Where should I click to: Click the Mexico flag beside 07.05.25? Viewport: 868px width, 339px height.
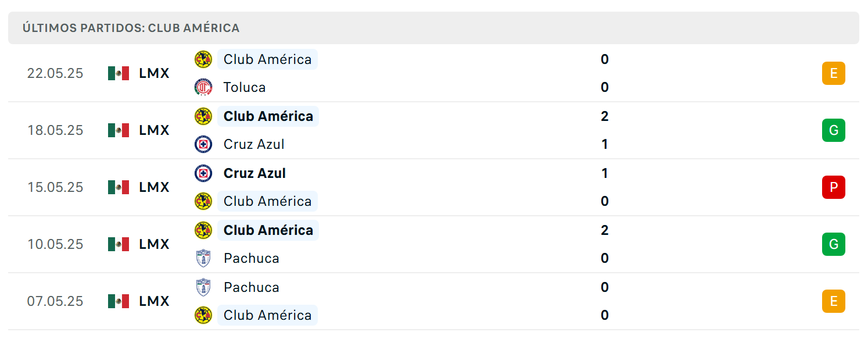pos(119,301)
